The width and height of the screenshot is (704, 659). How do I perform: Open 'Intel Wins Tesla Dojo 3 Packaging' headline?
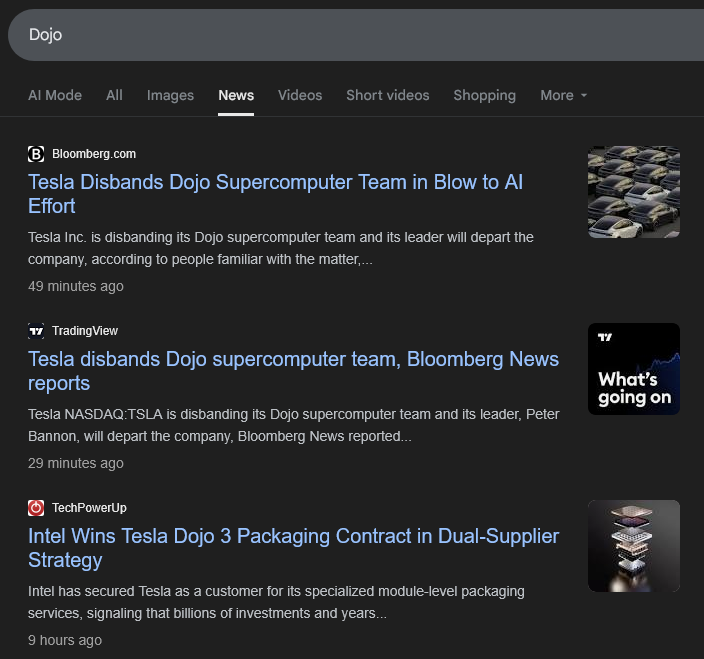coord(293,548)
